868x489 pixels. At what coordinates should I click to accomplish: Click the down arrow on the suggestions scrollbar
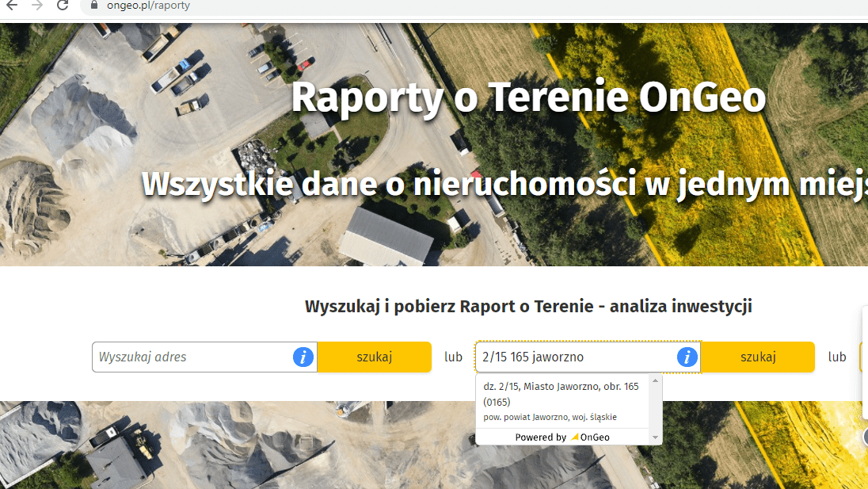tap(656, 436)
